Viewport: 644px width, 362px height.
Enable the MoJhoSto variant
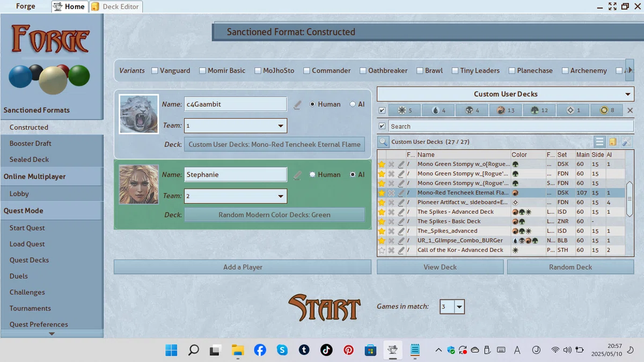(258, 70)
